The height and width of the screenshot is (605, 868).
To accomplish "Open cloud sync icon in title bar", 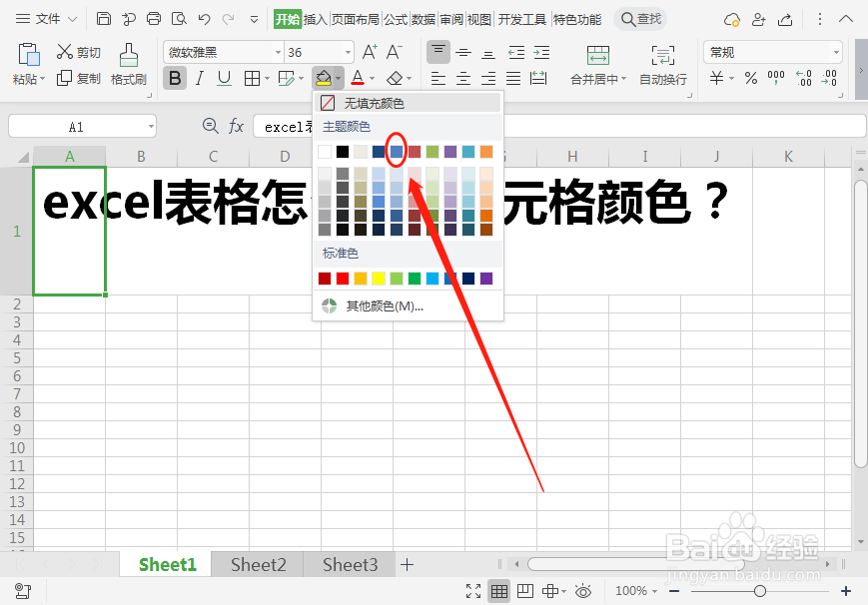I will (x=732, y=20).
